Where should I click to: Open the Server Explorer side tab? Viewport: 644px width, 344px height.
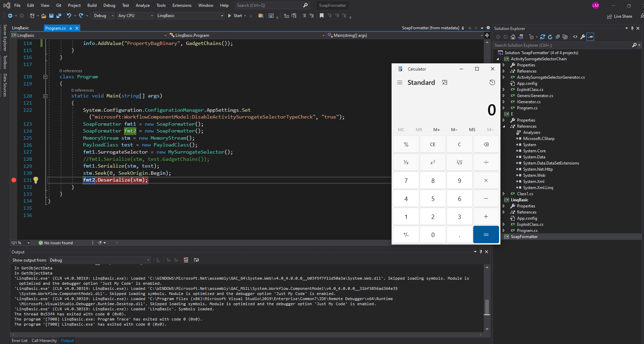pyautogui.click(x=5, y=37)
